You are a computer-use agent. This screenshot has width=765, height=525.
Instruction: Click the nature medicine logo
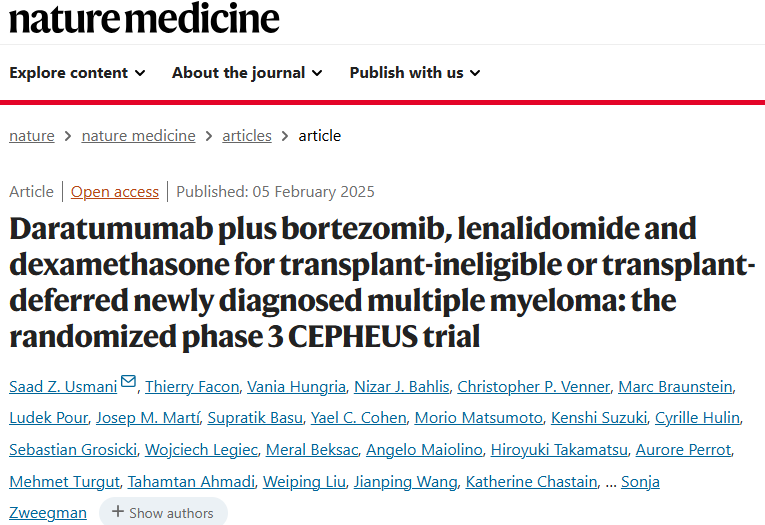[x=144, y=19]
